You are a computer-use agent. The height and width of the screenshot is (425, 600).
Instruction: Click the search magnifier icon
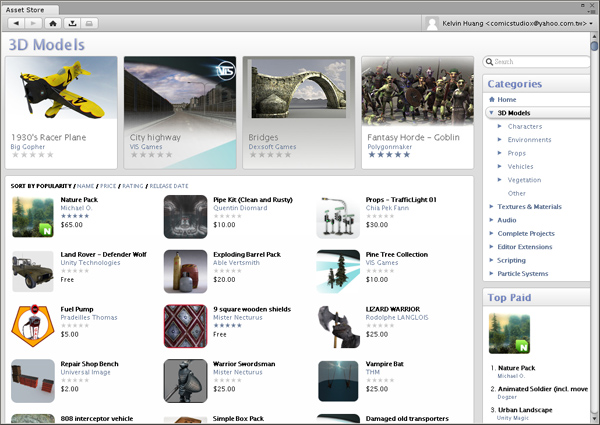pyautogui.click(x=489, y=62)
